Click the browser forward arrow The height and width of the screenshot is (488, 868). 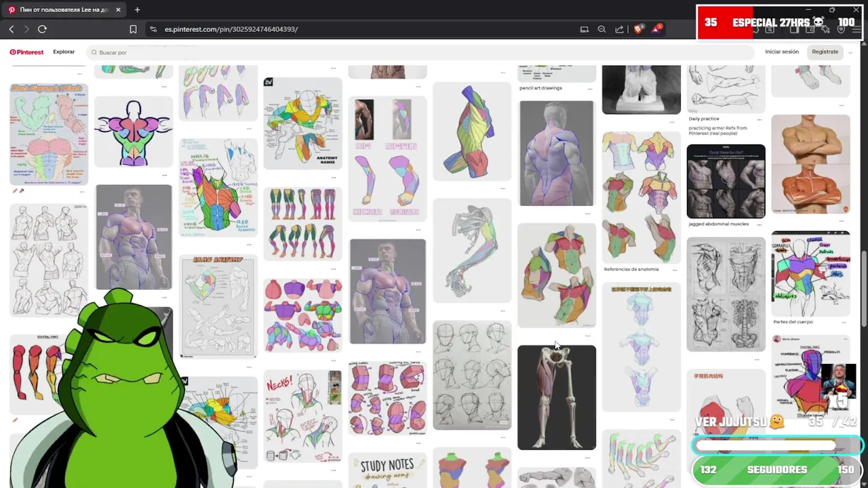tap(26, 29)
